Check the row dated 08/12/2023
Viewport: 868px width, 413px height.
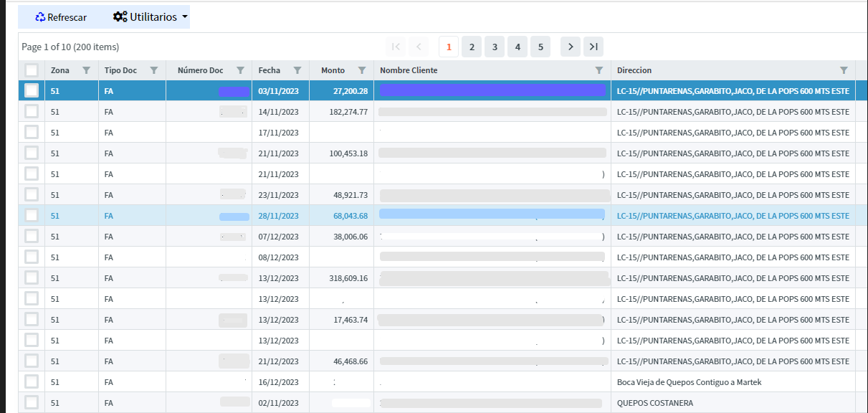click(32, 257)
